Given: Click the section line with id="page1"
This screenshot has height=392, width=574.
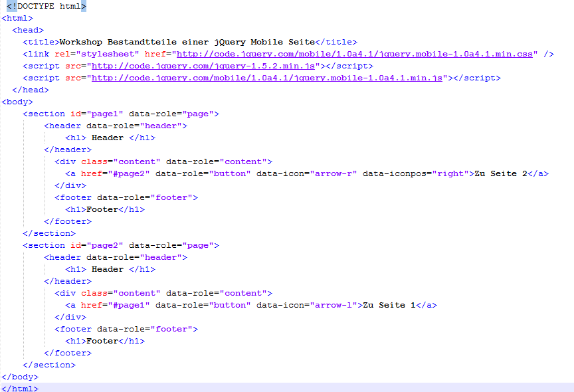Looking at the screenshot, I should pos(121,114).
